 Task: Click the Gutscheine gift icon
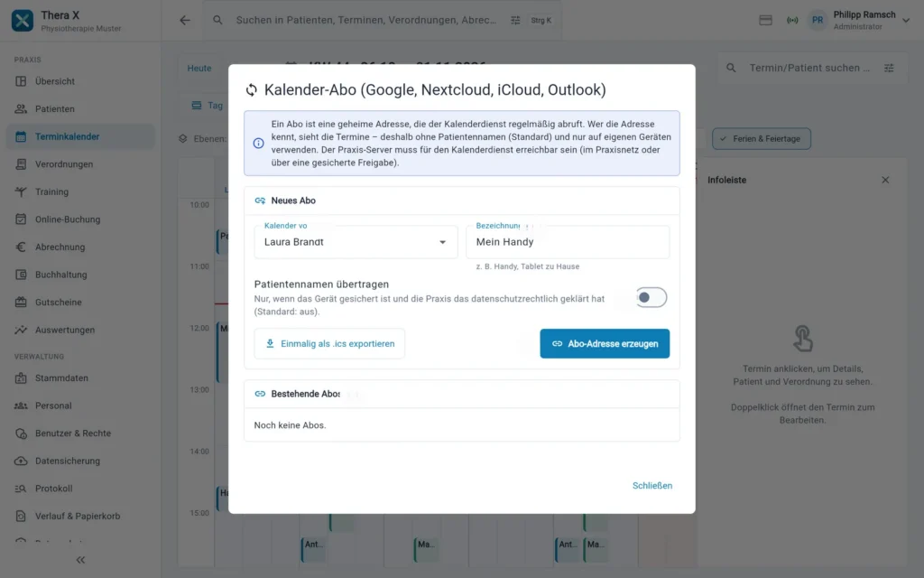point(21,302)
